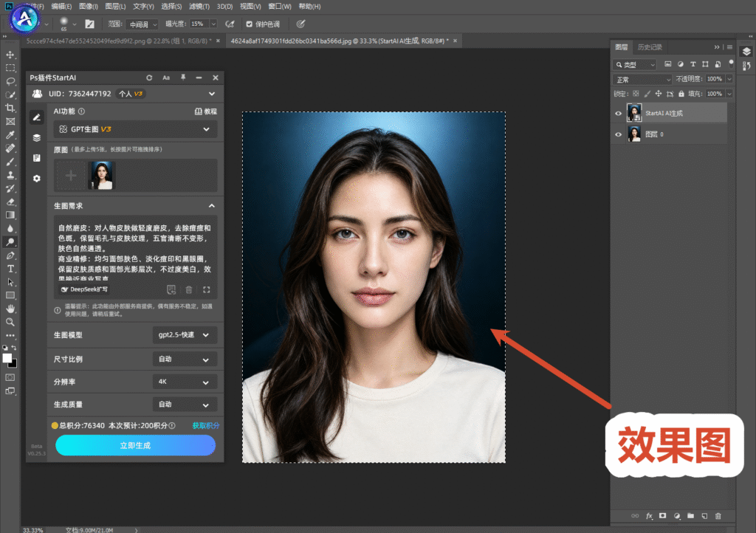Screen dimensions: 756x533
Task: Click the 立即生成 button
Action: pyautogui.click(x=136, y=445)
